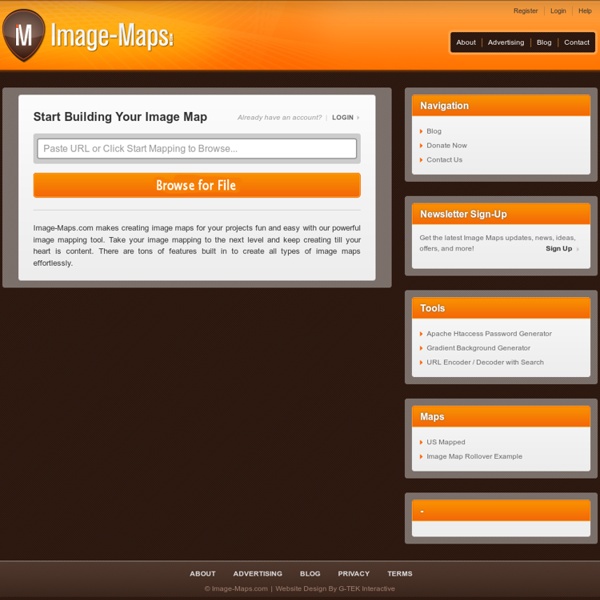This screenshot has height=600, width=600.
Task: Open Contact Us in Navigation panel
Action: click(444, 160)
